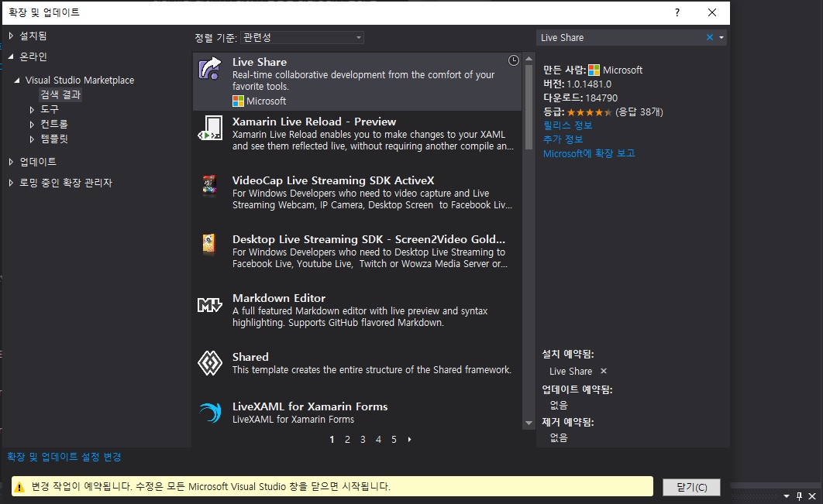
Task: Click the scheduled-install clock icon on Live Share
Action: tap(513, 60)
